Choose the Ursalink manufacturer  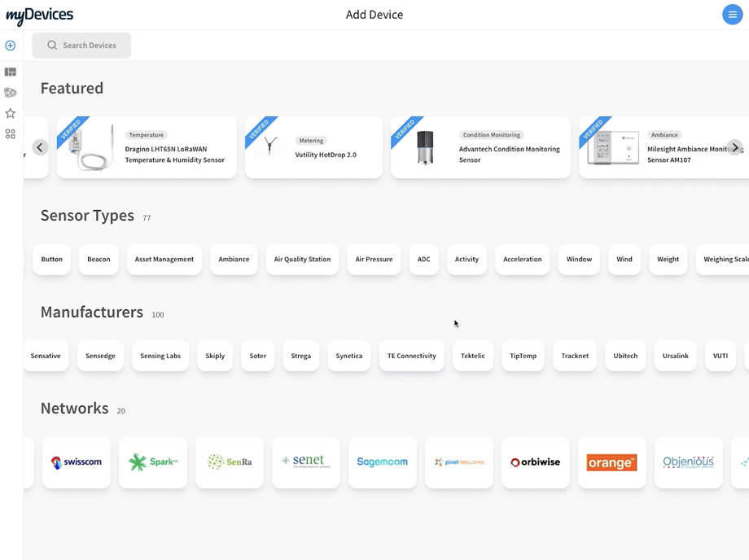coord(676,356)
